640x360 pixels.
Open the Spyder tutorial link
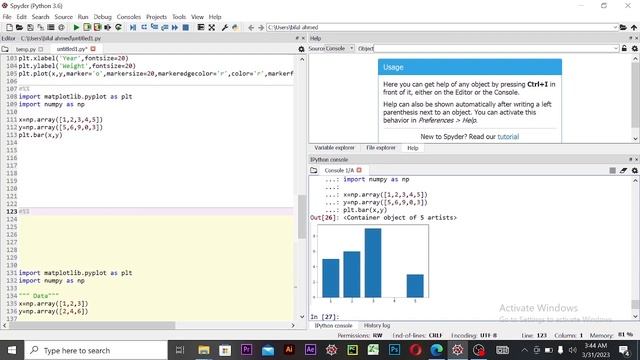tap(508, 137)
